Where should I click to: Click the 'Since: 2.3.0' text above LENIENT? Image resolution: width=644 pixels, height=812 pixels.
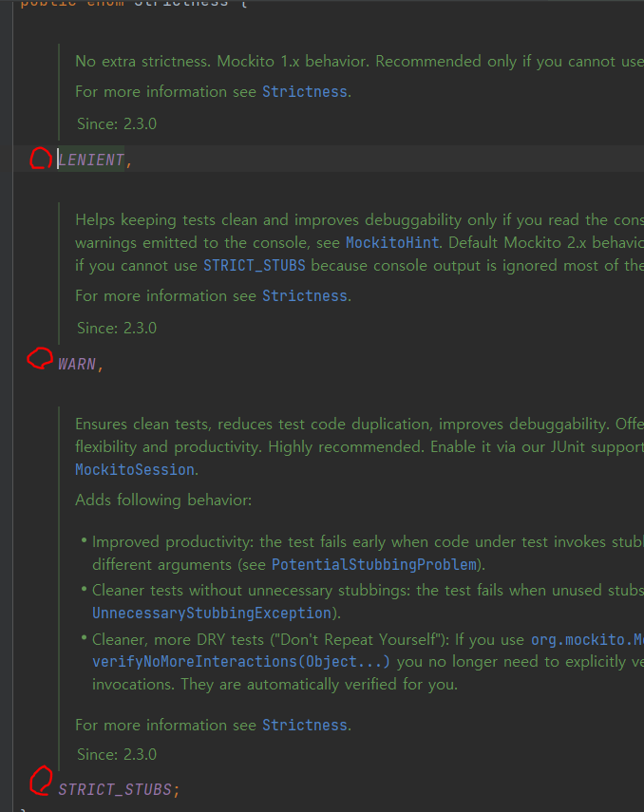point(117,123)
